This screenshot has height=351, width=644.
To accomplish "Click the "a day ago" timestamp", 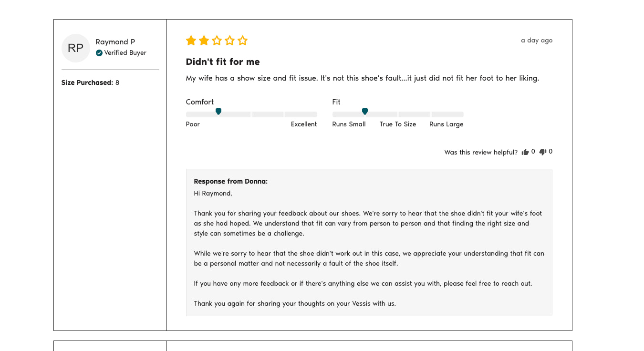I will coord(537,41).
